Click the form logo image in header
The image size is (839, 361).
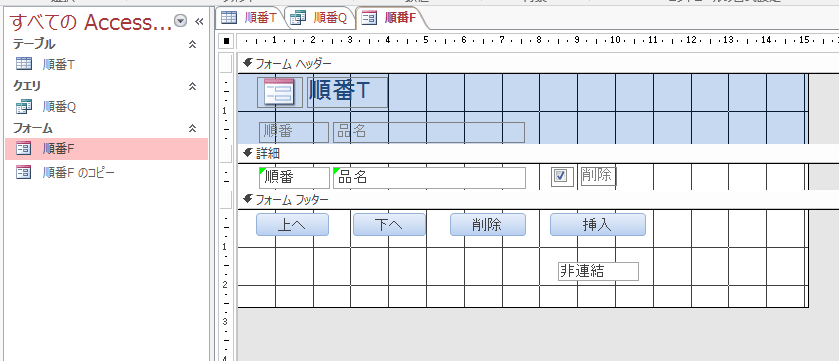280,92
